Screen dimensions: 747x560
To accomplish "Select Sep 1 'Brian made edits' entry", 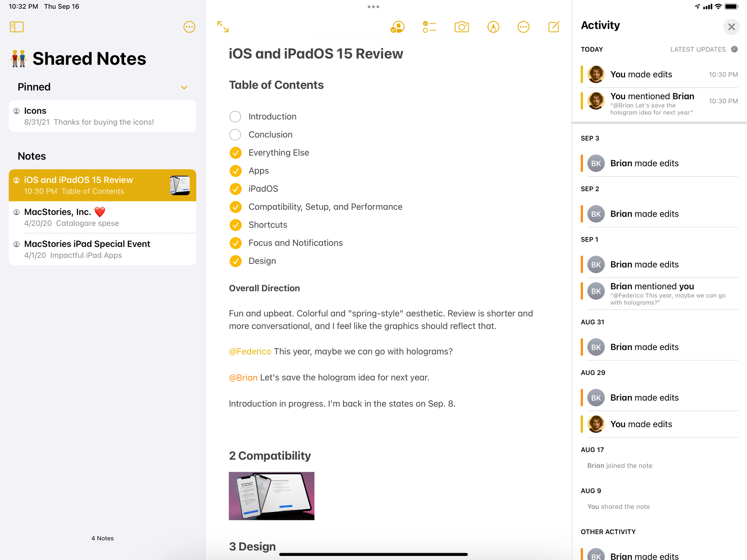I will [x=659, y=264].
